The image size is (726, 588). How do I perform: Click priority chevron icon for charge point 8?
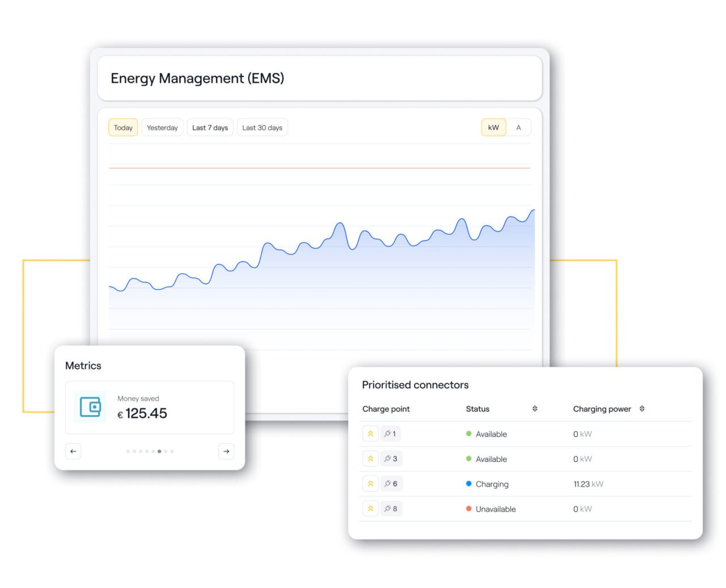370,509
